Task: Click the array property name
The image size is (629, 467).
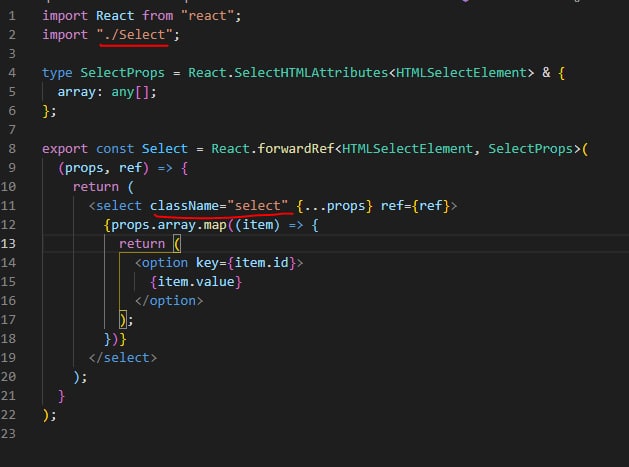Action: tap(77, 92)
